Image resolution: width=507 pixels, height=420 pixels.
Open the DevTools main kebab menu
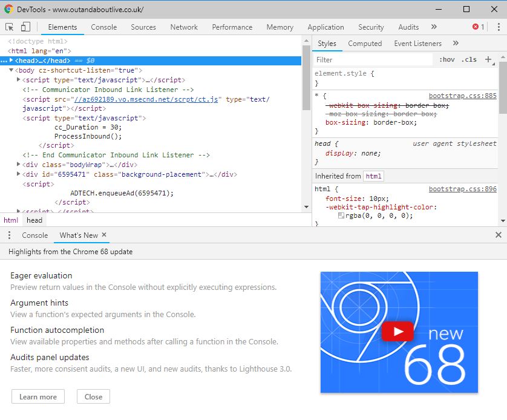coord(499,27)
